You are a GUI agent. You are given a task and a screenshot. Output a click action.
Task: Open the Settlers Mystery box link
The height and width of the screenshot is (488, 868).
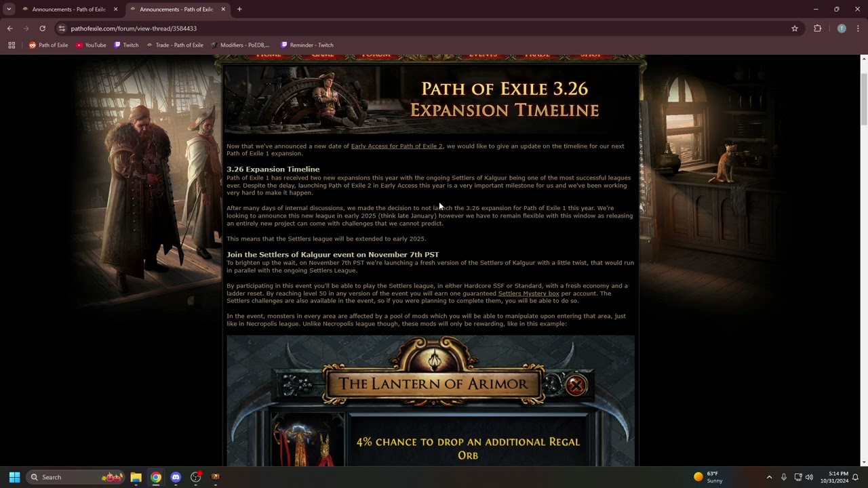pos(528,293)
